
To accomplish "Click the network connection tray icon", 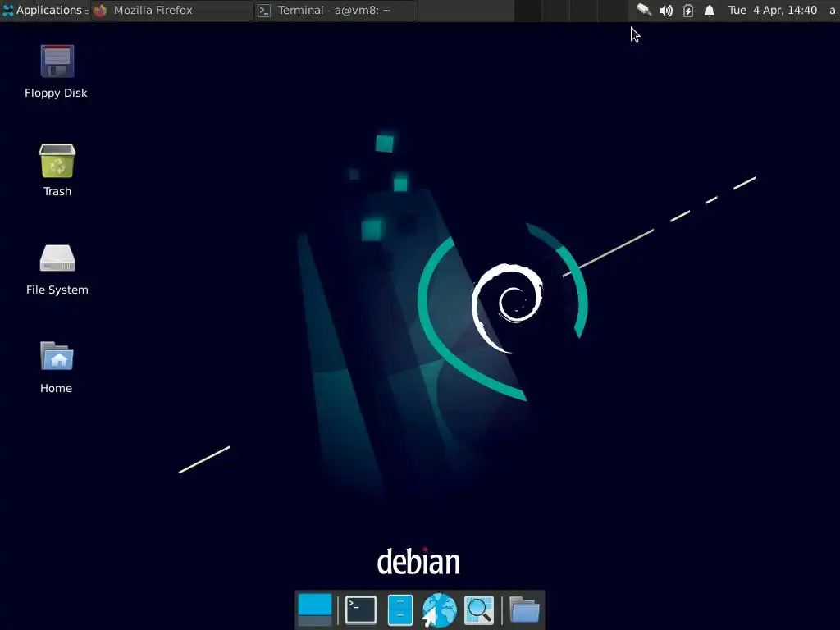I will click(x=644, y=10).
